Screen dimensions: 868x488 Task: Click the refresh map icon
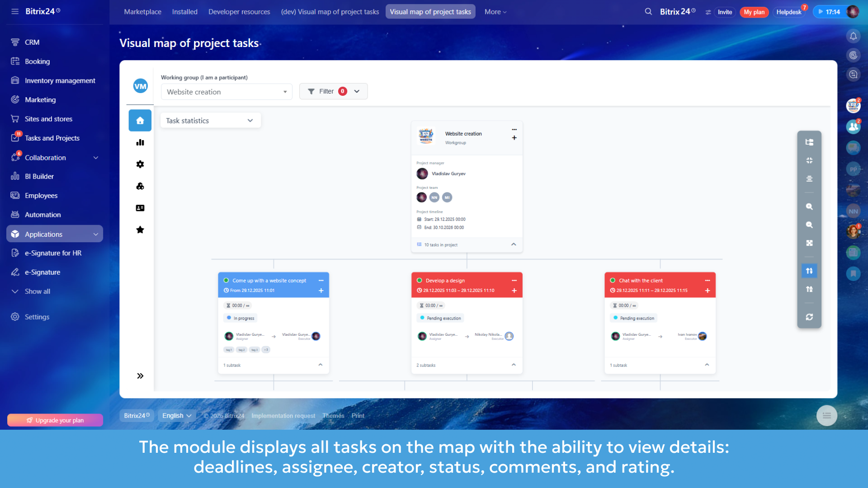pyautogui.click(x=809, y=317)
